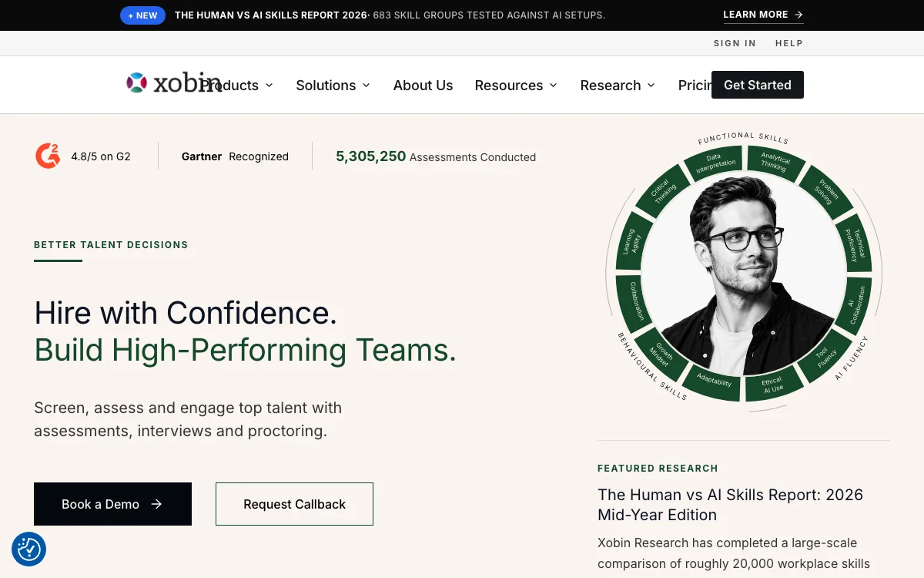Open the Pricing menu item
The image size is (924, 578).
tap(695, 85)
